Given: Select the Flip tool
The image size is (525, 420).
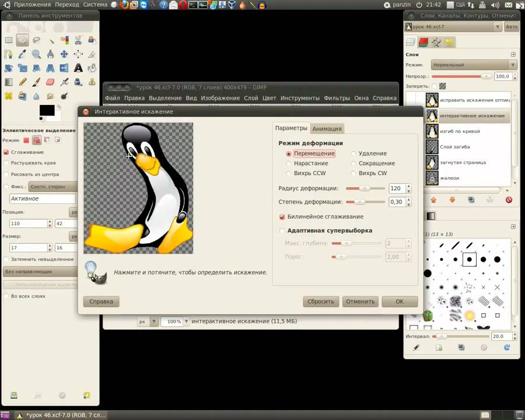Looking at the screenshot, I should tap(64, 68).
